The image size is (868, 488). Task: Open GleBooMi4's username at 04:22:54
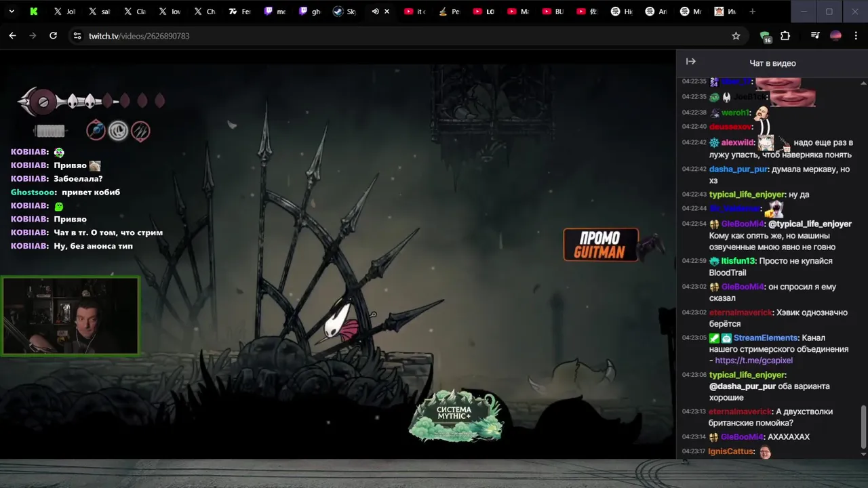pos(742,224)
